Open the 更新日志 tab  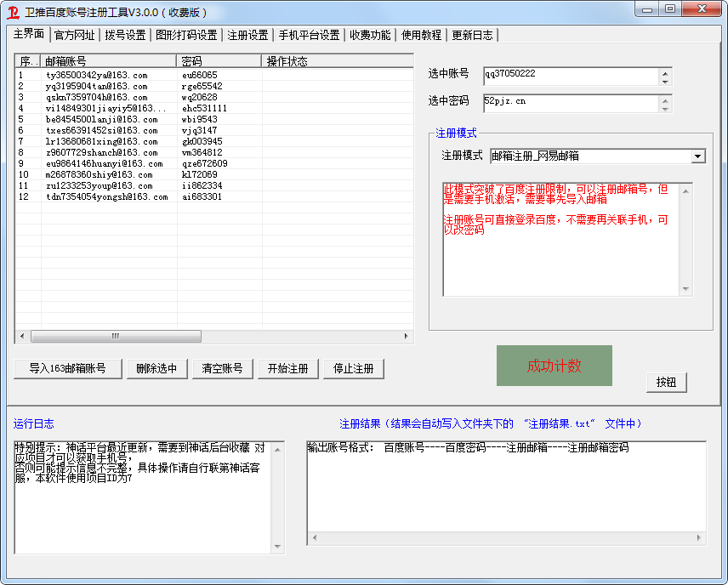click(x=472, y=35)
